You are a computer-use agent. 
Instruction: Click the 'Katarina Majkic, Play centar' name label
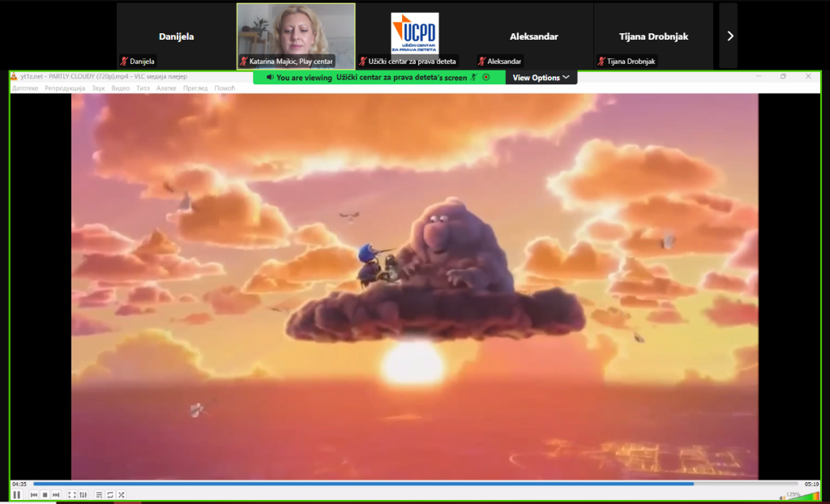291,62
